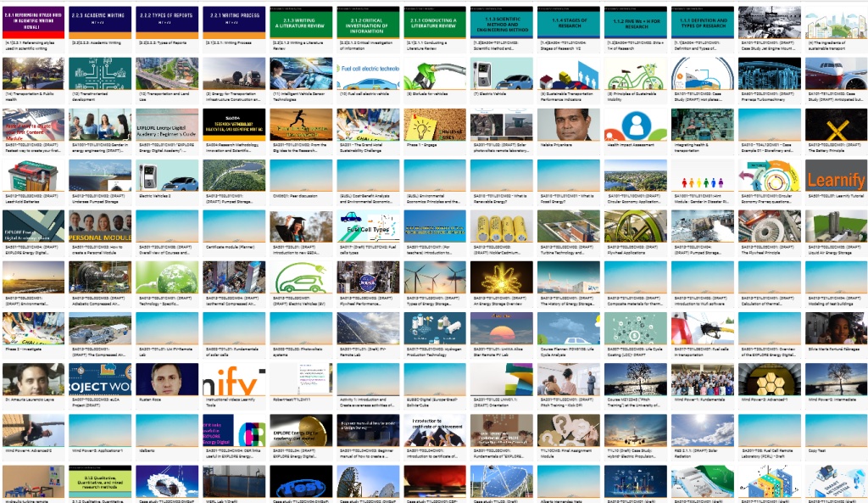Open the Fuel cell electric vehicle thumbnail

tap(365, 74)
